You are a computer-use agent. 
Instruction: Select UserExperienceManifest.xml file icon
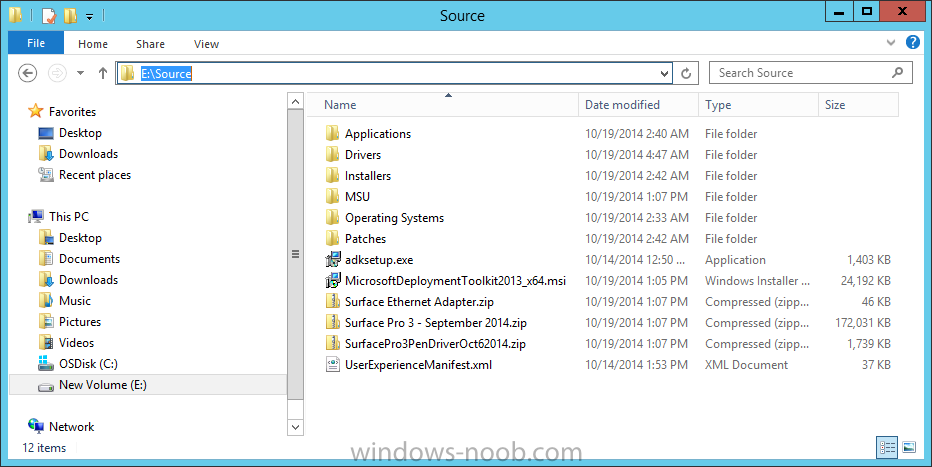pos(332,364)
